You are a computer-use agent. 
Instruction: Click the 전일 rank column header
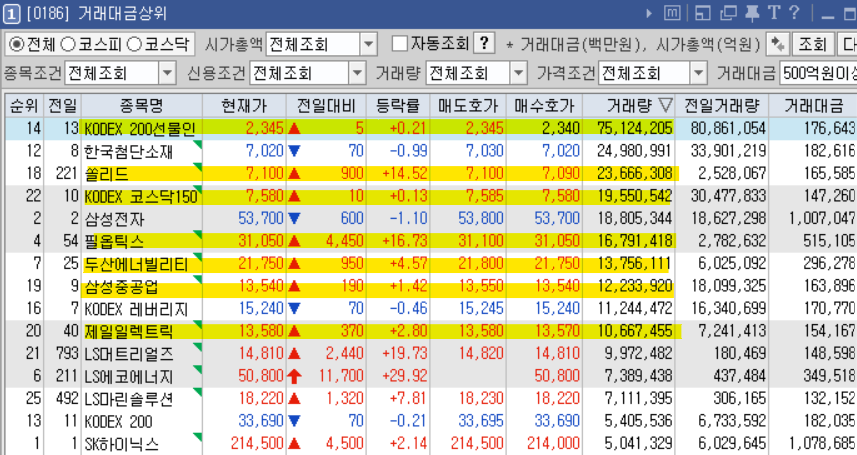(x=62, y=105)
